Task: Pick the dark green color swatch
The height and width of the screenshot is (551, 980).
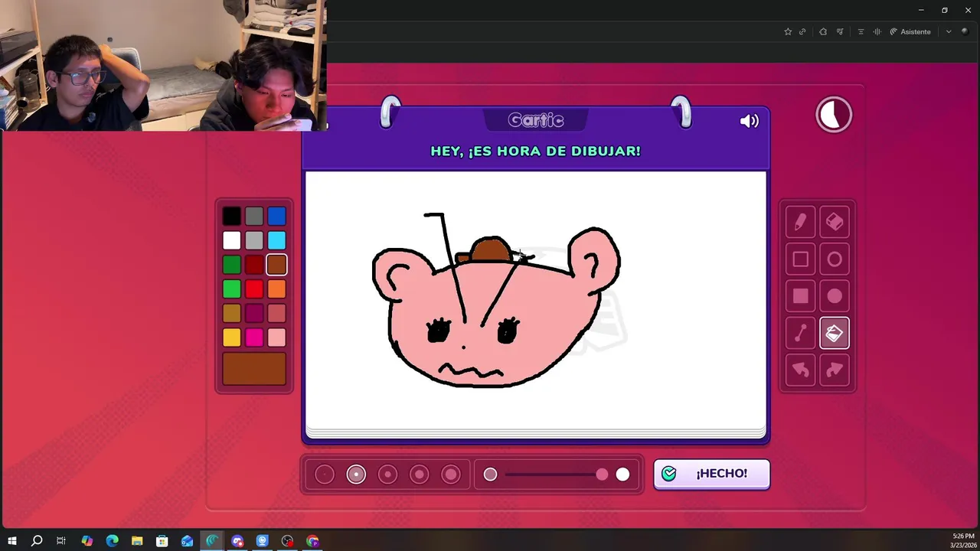Action: 232,265
